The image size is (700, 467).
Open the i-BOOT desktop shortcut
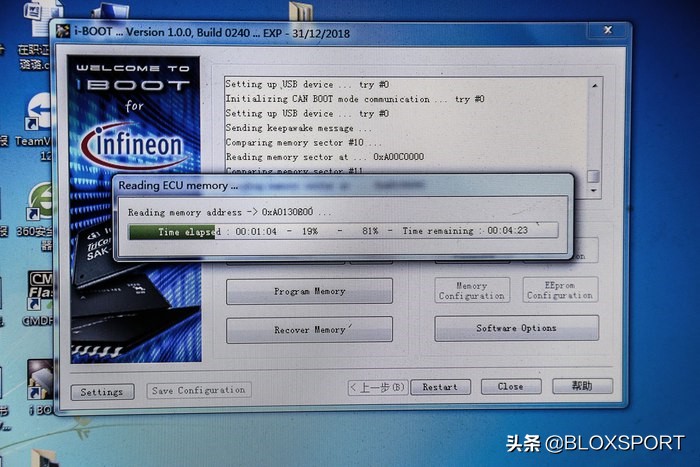click(x=41, y=387)
